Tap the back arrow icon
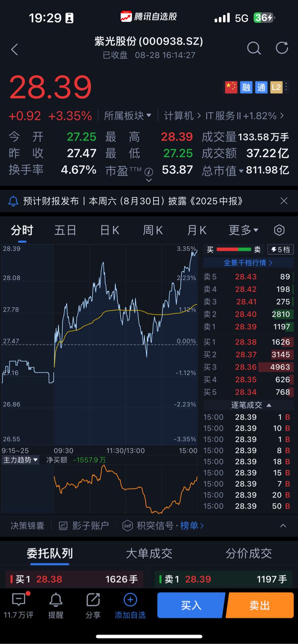 15,50
